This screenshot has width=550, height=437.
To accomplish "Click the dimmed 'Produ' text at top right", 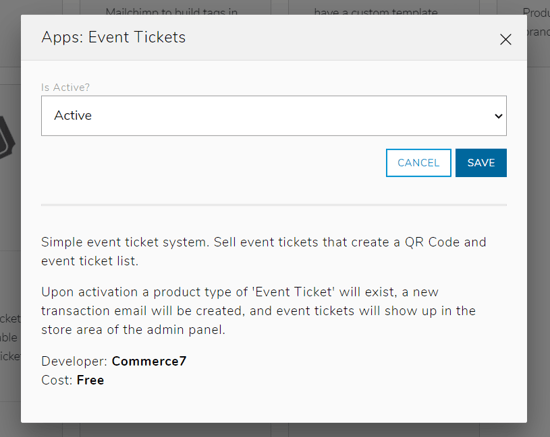I will (x=536, y=13).
